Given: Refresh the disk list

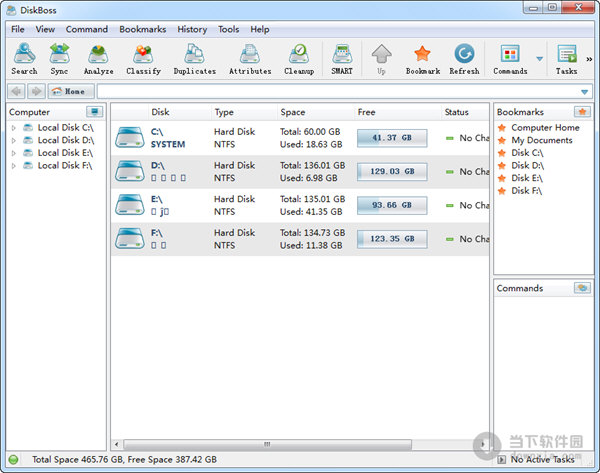Looking at the screenshot, I should (x=464, y=59).
